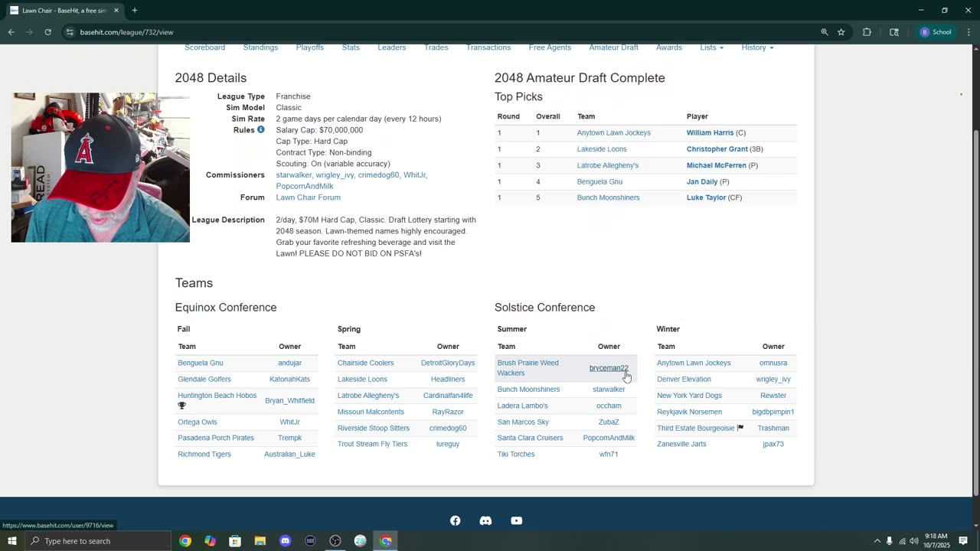Click the Windows taskbar search box

[98, 541]
